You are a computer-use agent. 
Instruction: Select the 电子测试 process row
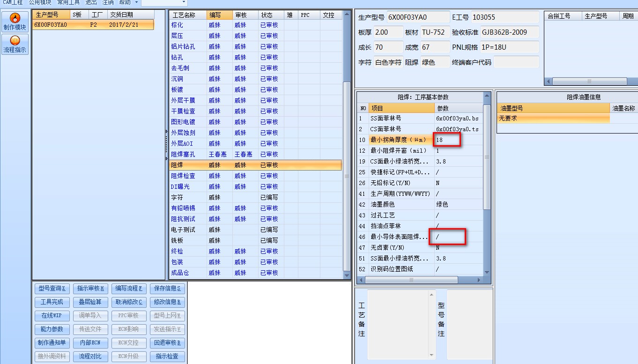click(256, 230)
